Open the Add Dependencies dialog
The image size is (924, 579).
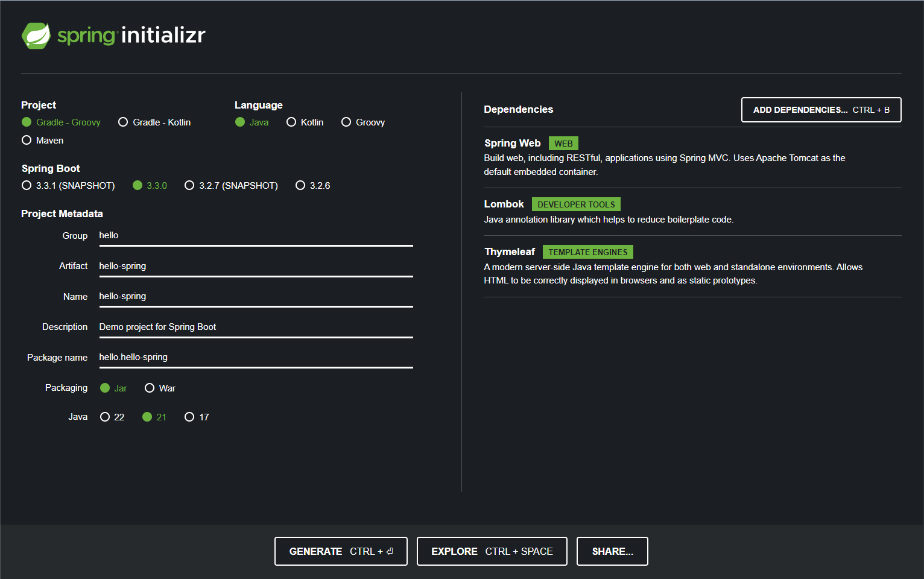821,110
